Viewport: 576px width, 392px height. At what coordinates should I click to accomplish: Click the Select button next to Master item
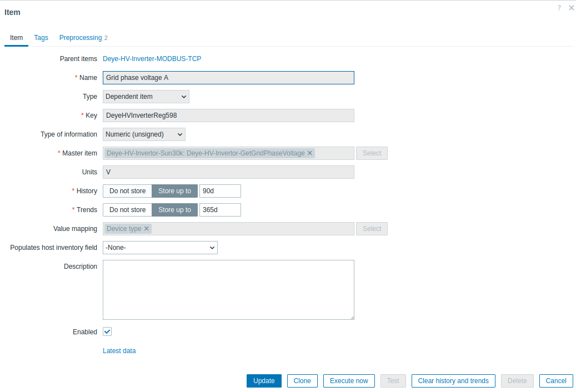(372, 153)
